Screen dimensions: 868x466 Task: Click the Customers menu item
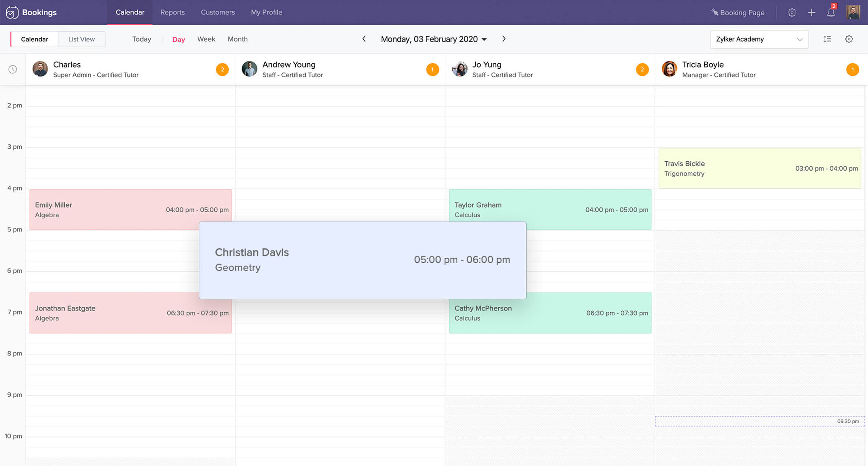[218, 12]
